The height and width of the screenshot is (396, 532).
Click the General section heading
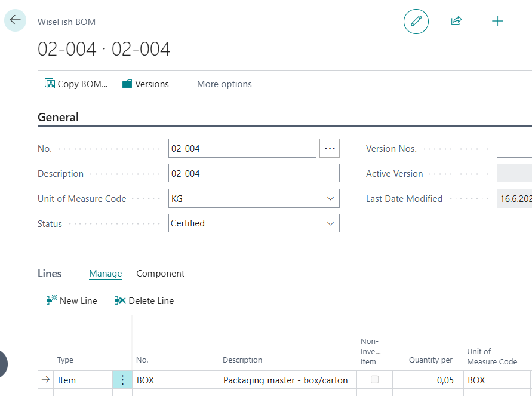click(x=58, y=118)
